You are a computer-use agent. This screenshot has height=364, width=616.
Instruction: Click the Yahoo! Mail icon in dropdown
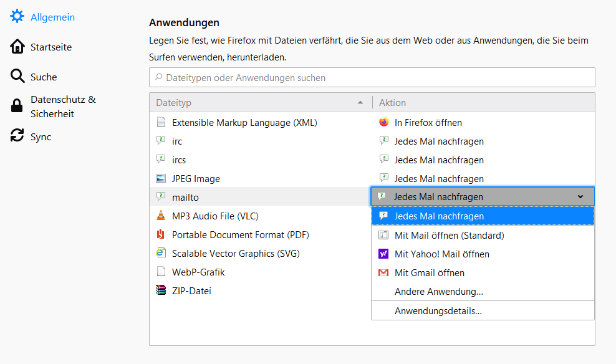coord(383,254)
